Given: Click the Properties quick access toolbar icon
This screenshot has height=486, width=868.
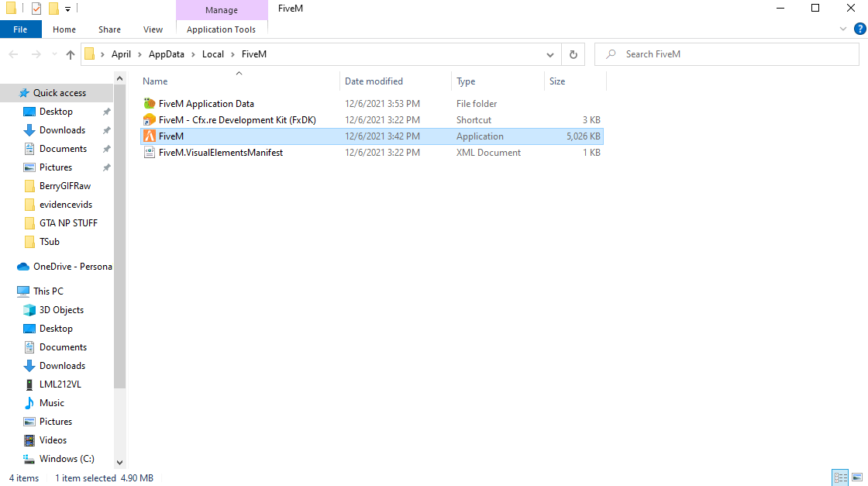Looking at the screenshot, I should [x=36, y=9].
